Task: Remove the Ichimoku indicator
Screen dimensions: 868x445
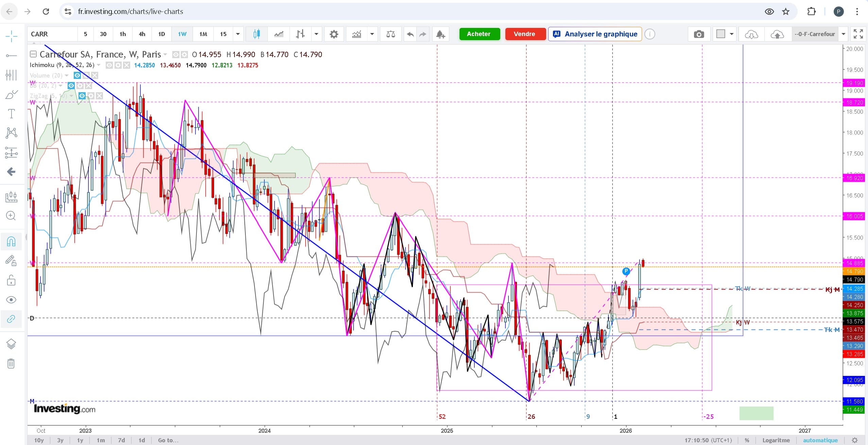Action: (126, 65)
